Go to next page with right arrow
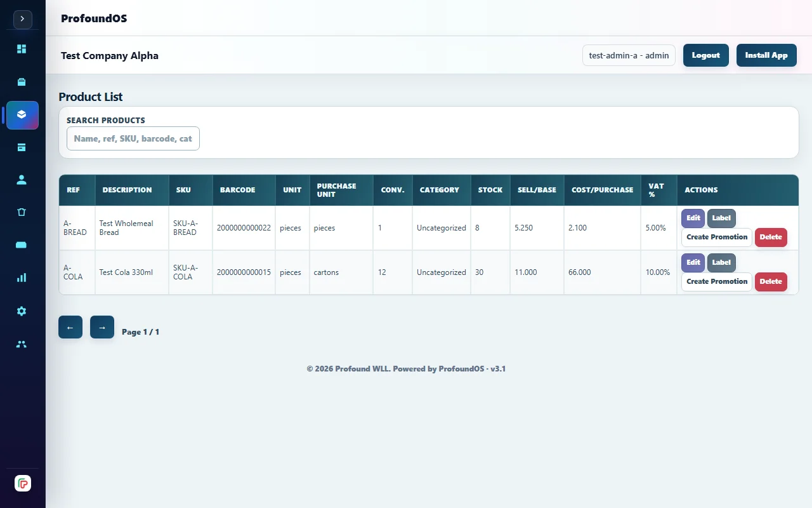This screenshot has width=812, height=508. tap(102, 327)
